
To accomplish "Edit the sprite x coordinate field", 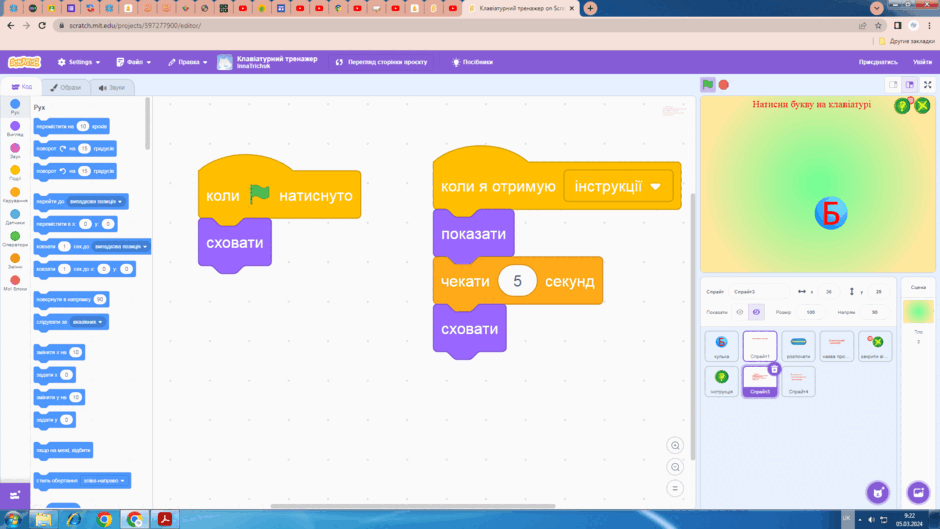I will click(x=828, y=291).
